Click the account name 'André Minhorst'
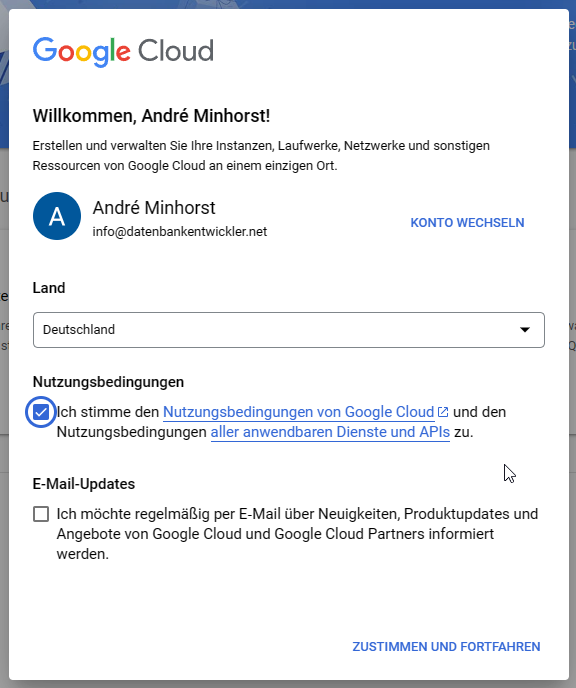This screenshot has height=688, width=576. [154, 208]
